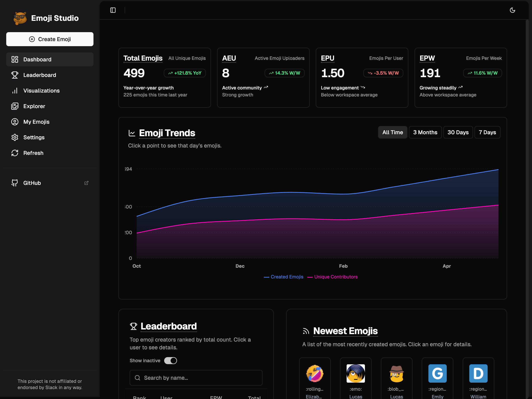Viewport: 532px width, 399px height.
Task: Toggle the sidebar panel icon
Action: click(x=113, y=10)
